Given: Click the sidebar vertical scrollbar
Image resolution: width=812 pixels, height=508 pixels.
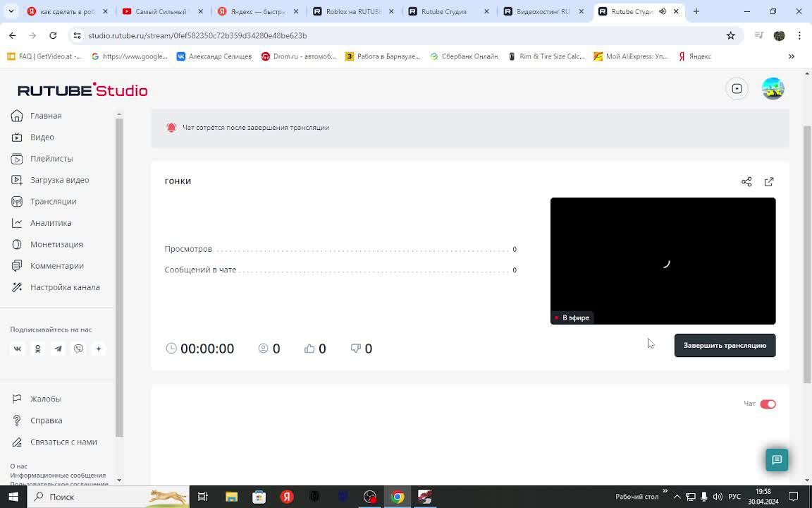Looking at the screenshot, I should coord(119,277).
